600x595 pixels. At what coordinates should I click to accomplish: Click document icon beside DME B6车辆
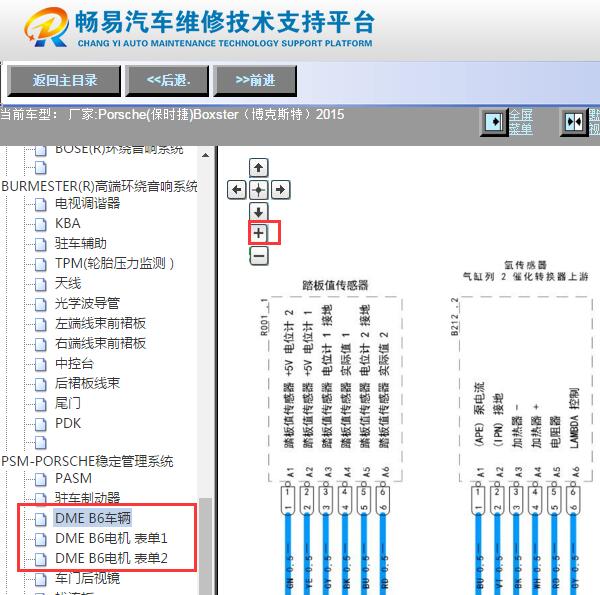(41, 519)
